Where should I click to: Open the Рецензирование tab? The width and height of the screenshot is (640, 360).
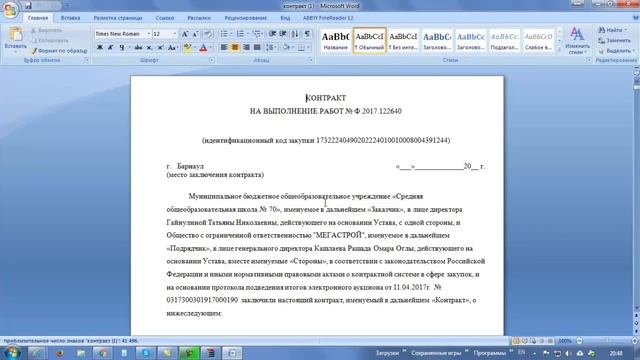[x=245, y=18]
